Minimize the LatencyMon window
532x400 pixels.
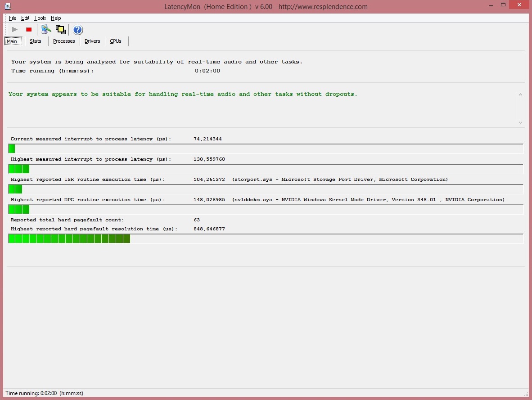(x=491, y=5)
